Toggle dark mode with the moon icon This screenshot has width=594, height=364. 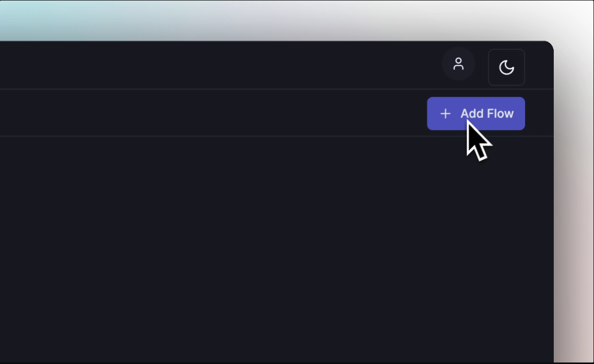506,67
